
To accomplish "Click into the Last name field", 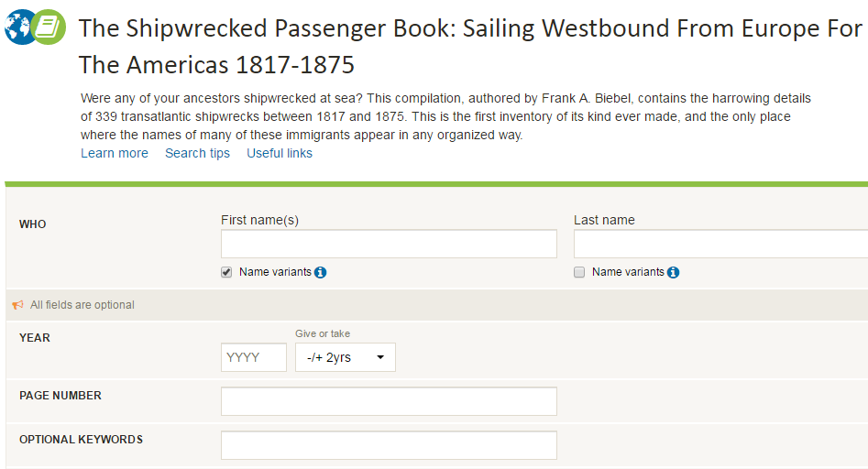I will click(x=720, y=244).
